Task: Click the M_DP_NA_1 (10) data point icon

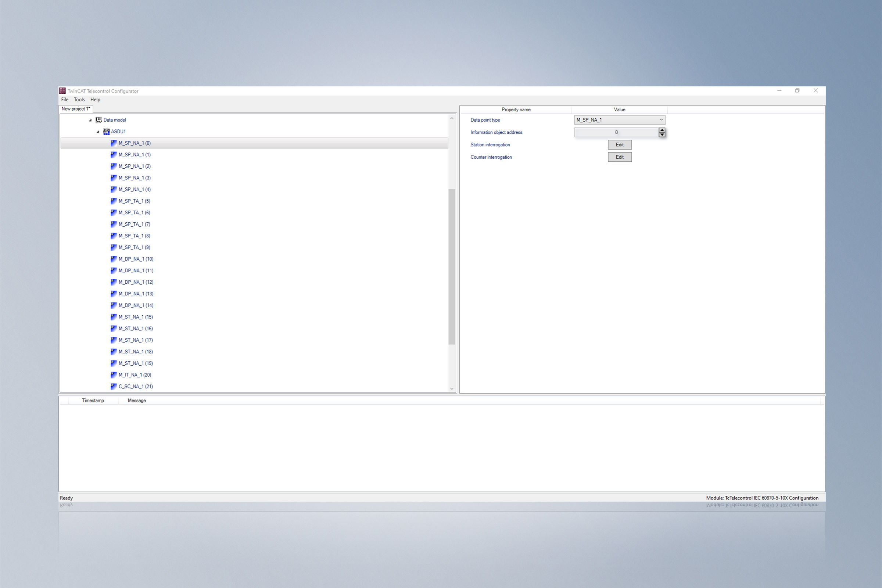Action: pos(114,259)
